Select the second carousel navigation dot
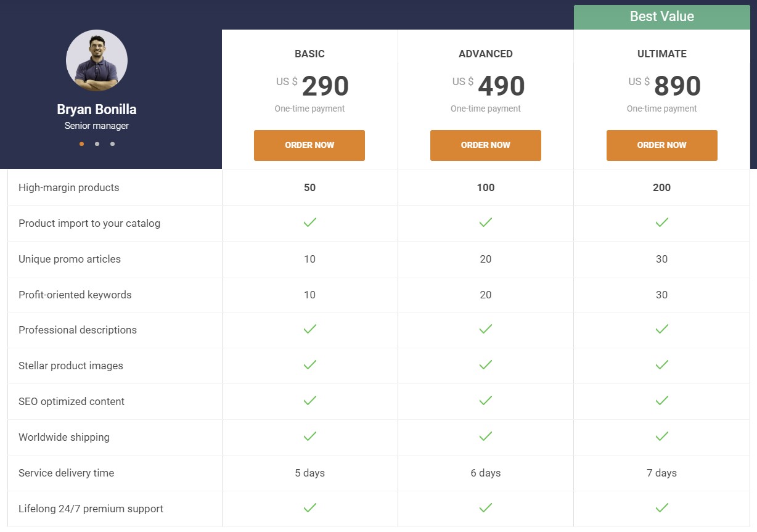The image size is (757, 532). pyautogui.click(x=97, y=144)
